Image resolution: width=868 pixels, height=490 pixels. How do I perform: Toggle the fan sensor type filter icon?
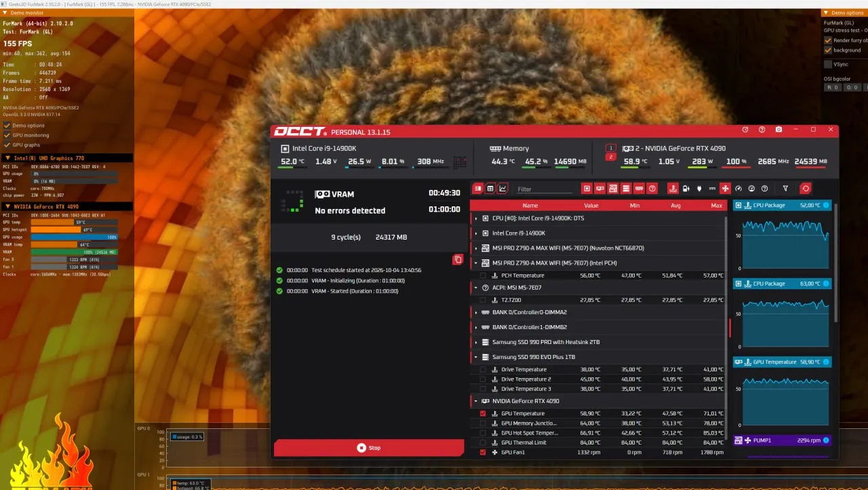coord(726,189)
